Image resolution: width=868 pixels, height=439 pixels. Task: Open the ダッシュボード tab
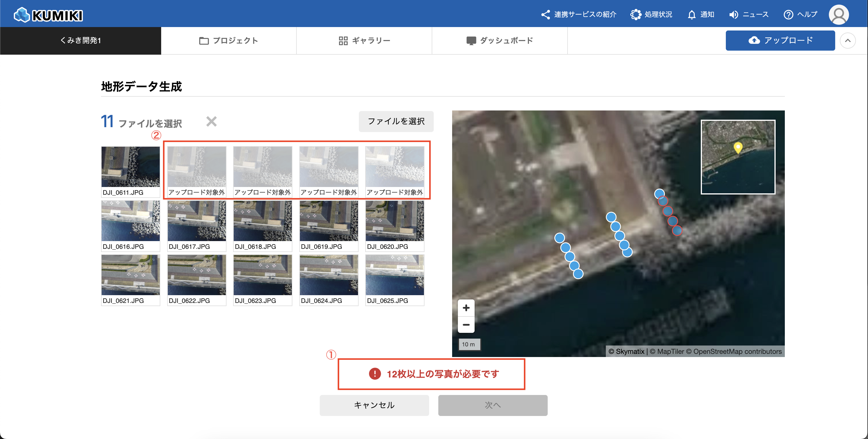point(499,41)
